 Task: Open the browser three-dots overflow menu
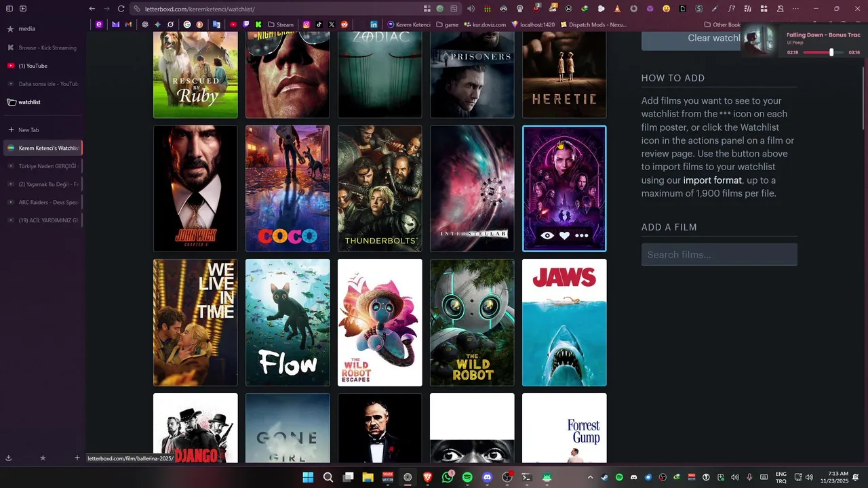click(795, 9)
